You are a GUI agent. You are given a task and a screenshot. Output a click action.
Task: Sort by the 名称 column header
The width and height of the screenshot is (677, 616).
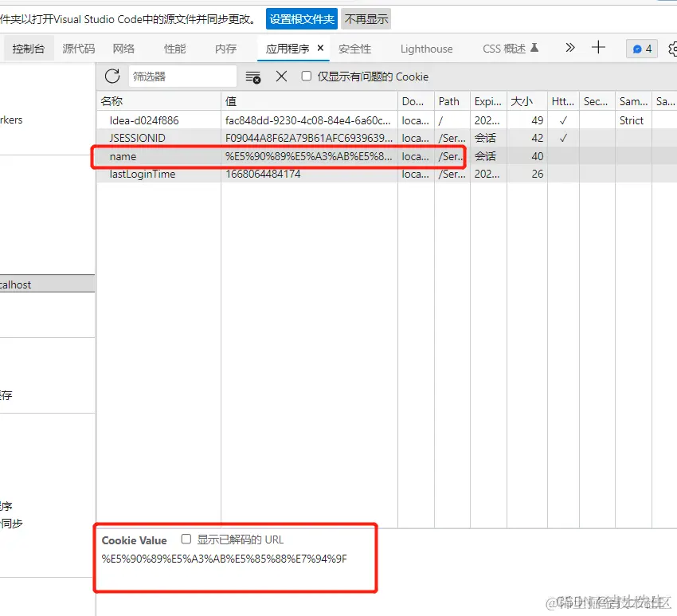(x=158, y=101)
